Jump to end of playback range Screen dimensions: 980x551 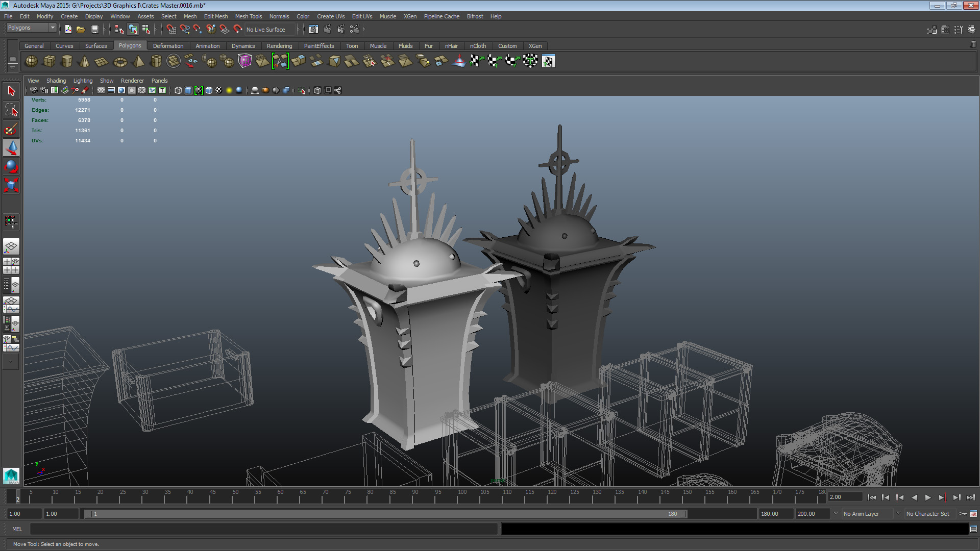(970, 497)
